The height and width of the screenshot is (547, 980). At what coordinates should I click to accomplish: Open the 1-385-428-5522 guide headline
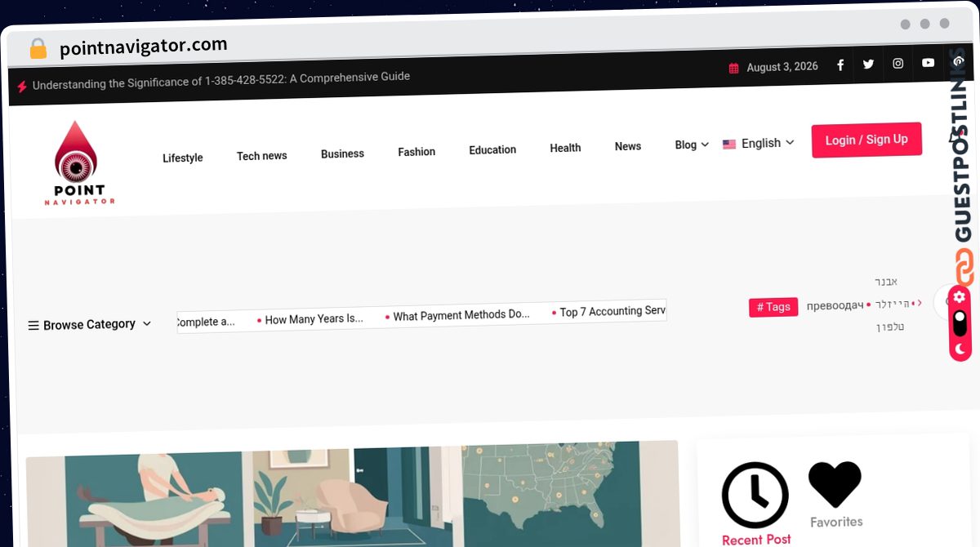coord(220,80)
